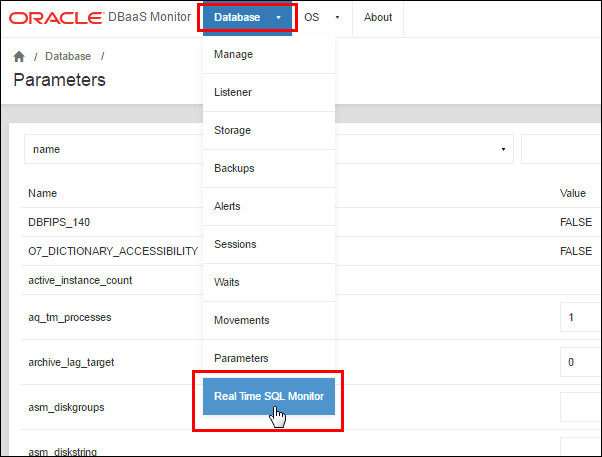The image size is (602, 457).
Task: Open the OS dropdown menu
Action: click(x=322, y=17)
